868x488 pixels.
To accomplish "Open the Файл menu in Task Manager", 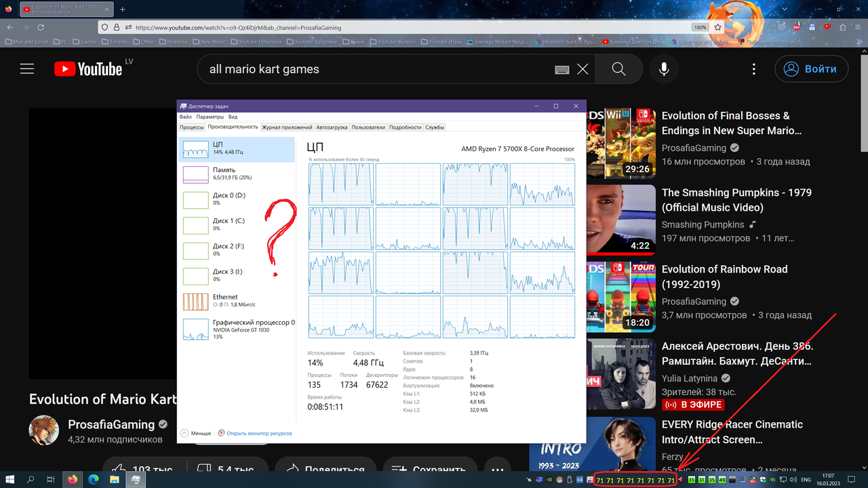I will click(x=185, y=117).
